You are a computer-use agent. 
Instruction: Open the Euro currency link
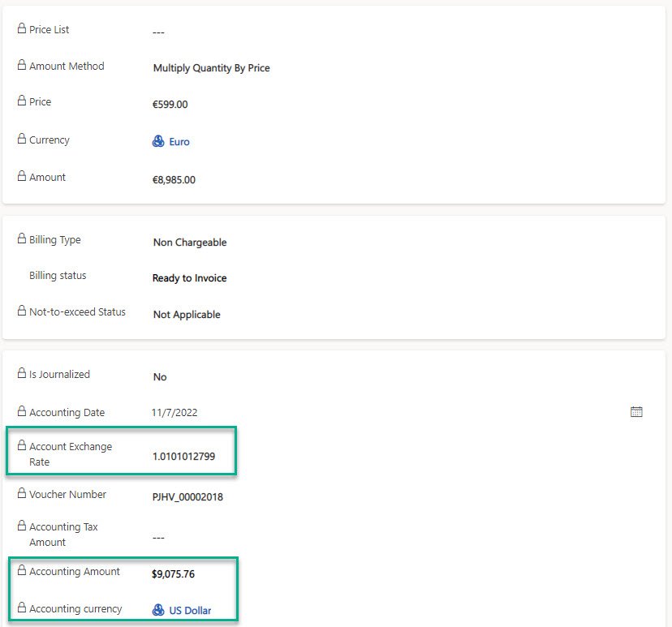coord(179,142)
